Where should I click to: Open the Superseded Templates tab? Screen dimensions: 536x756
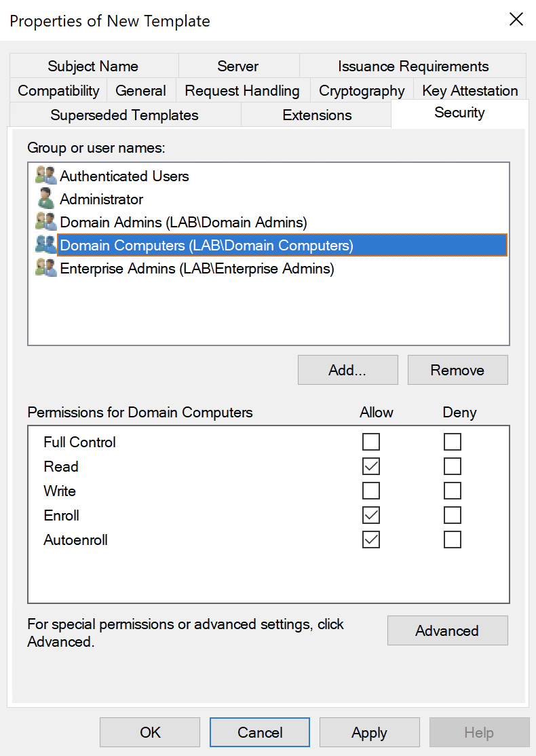pyautogui.click(x=124, y=115)
